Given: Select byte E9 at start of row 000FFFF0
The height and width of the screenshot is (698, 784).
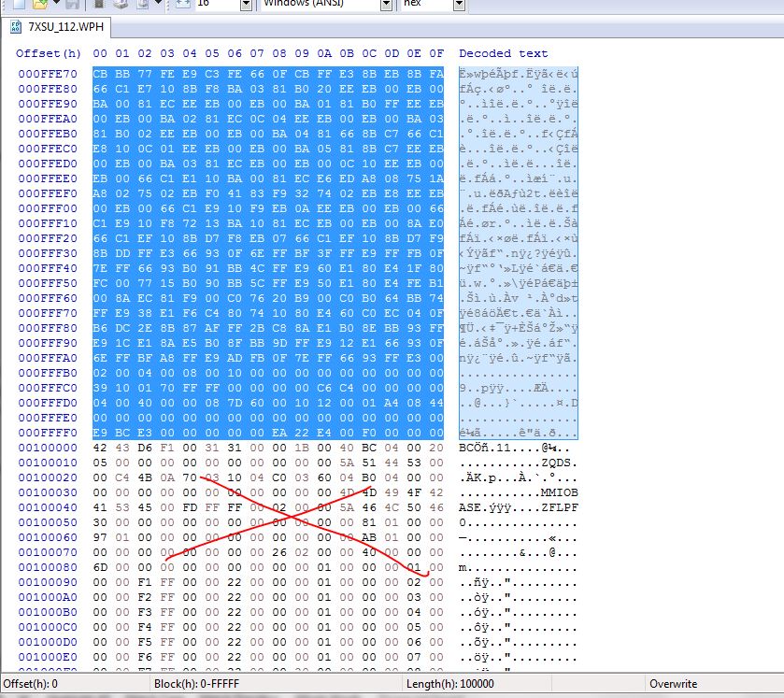Looking at the screenshot, I should click(100, 433).
